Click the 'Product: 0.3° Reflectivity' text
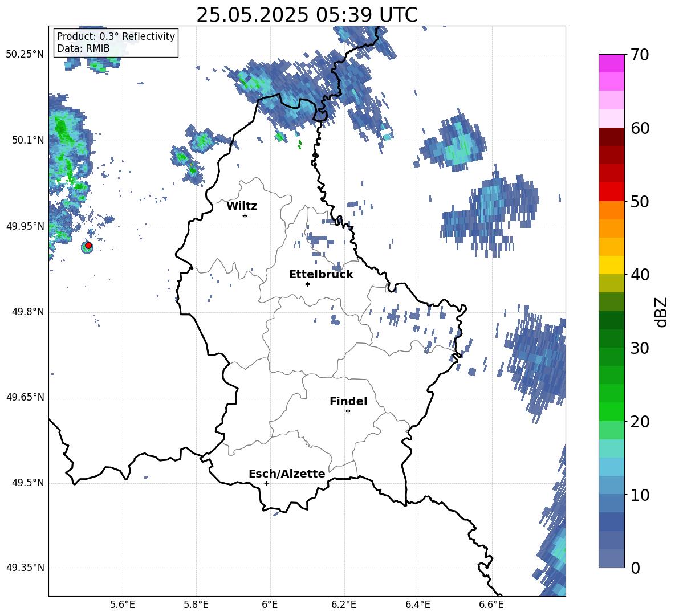 (116, 36)
